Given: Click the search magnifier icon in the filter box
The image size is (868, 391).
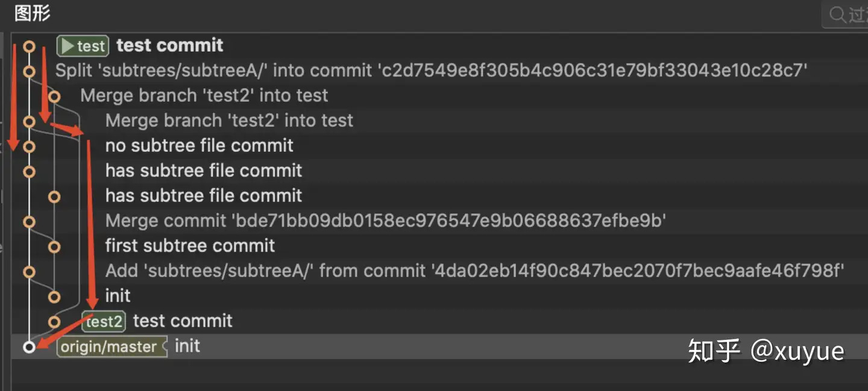Looking at the screenshot, I should (x=837, y=14).
